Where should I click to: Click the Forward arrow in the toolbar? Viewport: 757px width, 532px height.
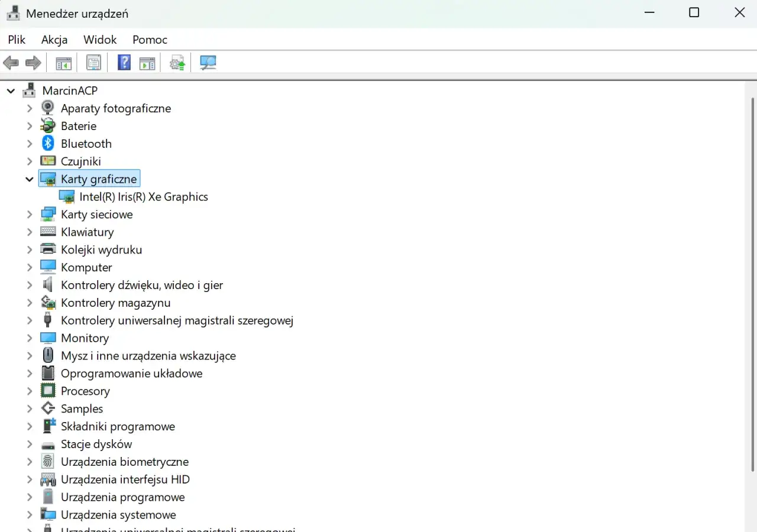33,63
